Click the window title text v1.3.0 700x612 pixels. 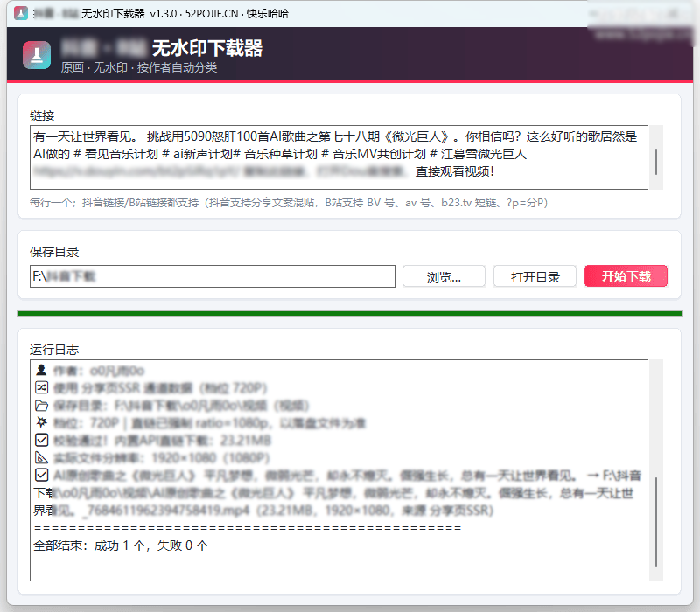(x=164, y=14)
